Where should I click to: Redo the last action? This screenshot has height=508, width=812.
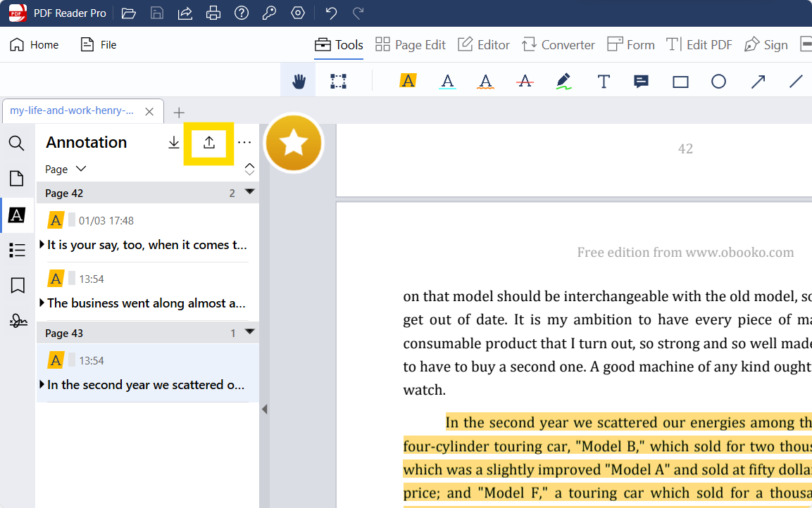pos(358,13)
